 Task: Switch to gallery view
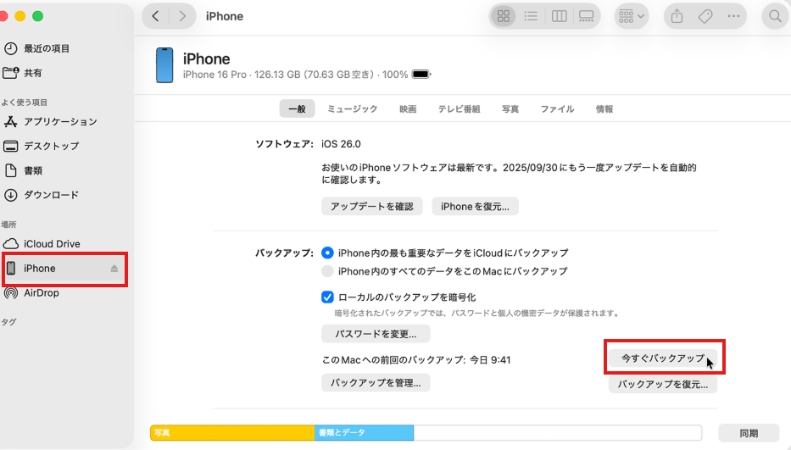click(x=586, y=16)
